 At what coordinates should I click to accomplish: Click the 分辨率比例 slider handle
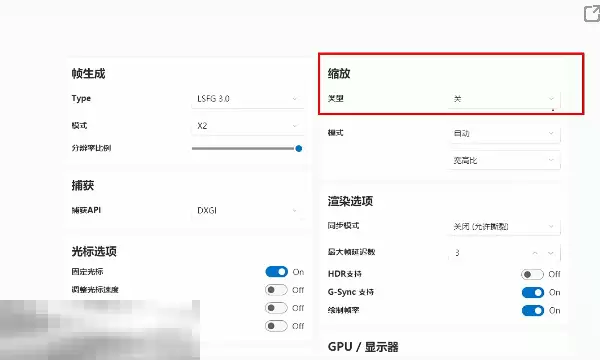click(299, 148)
